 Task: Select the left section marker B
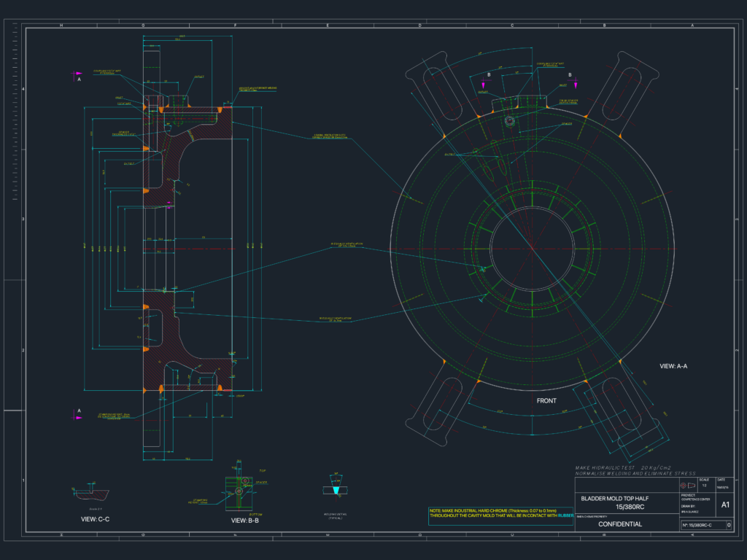tap(484, 82)
